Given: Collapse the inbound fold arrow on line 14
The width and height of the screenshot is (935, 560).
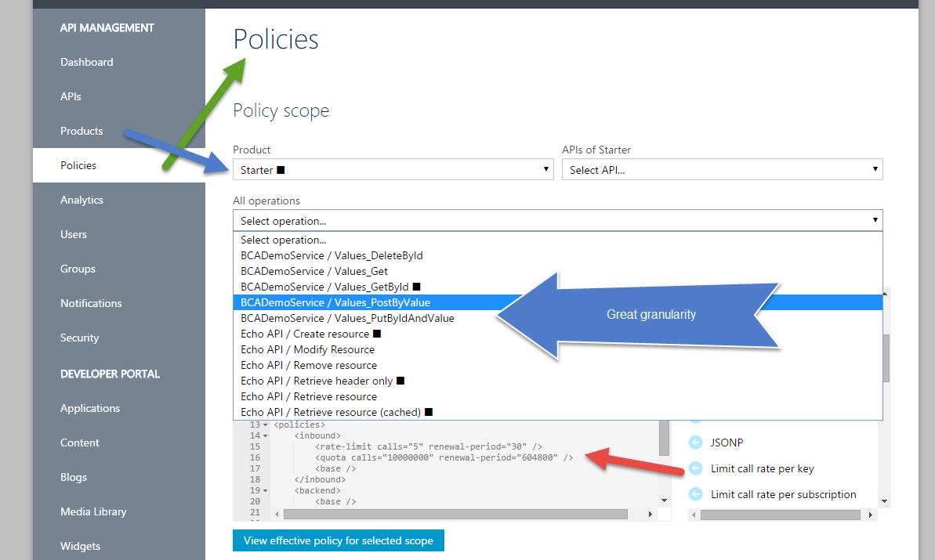Looking at the screenshot, I should (x=266, y=435).
